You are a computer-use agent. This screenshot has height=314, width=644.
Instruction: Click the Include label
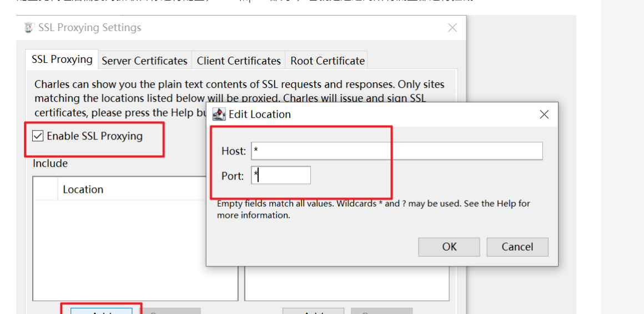pyautogui.click(x=50, y=163)
